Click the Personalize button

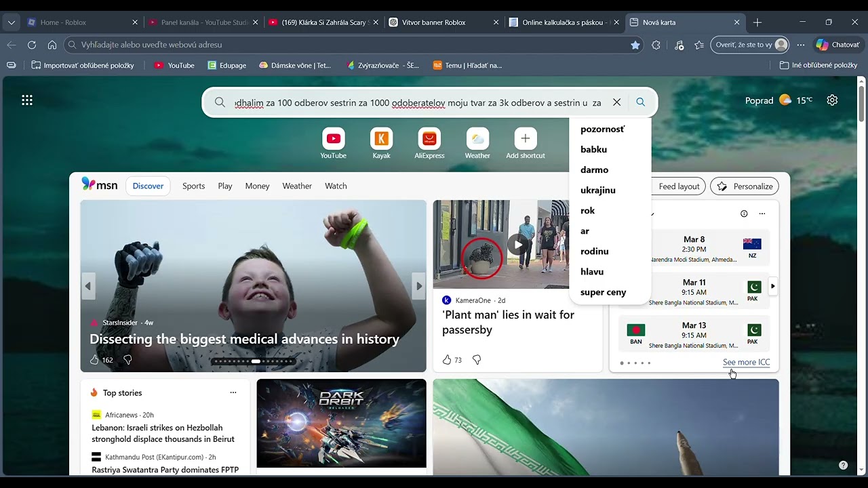(745, 186)
